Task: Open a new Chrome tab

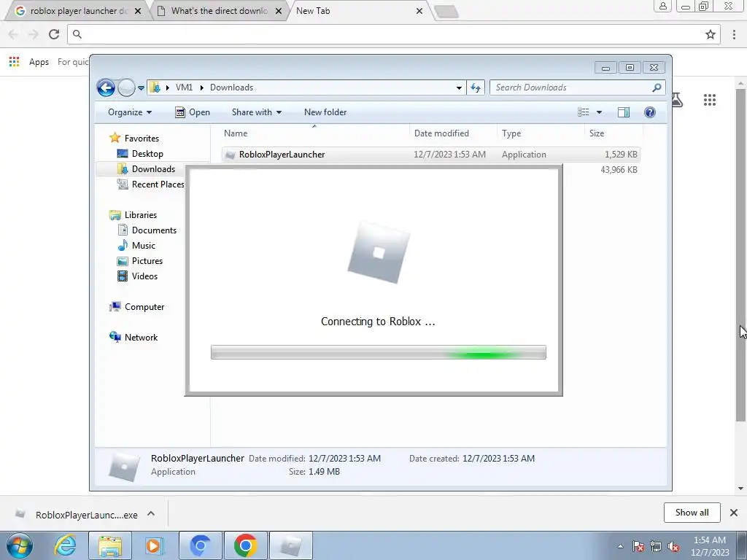Action: (x=446, y=12)
